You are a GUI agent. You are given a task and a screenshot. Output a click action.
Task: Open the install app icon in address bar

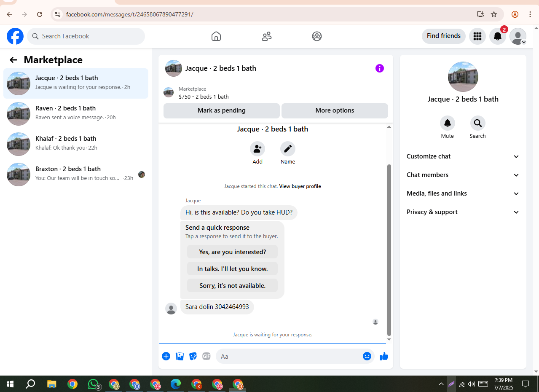click(480, 14)
